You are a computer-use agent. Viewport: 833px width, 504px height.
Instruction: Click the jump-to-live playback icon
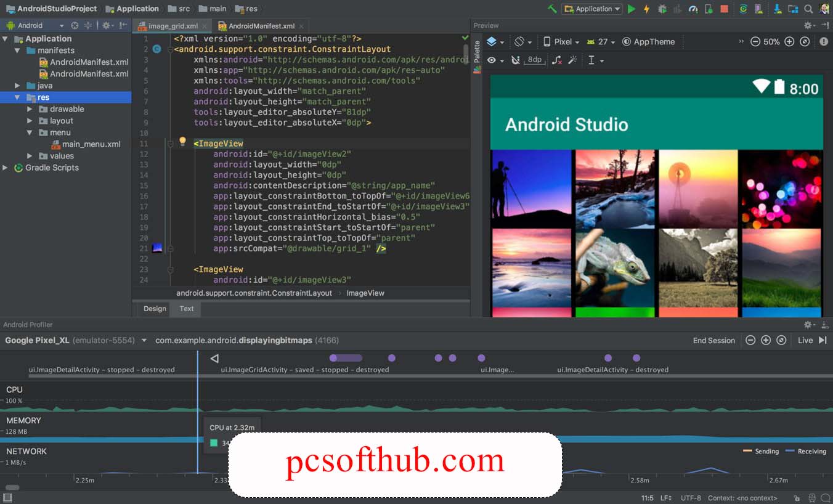coord(823,340)
